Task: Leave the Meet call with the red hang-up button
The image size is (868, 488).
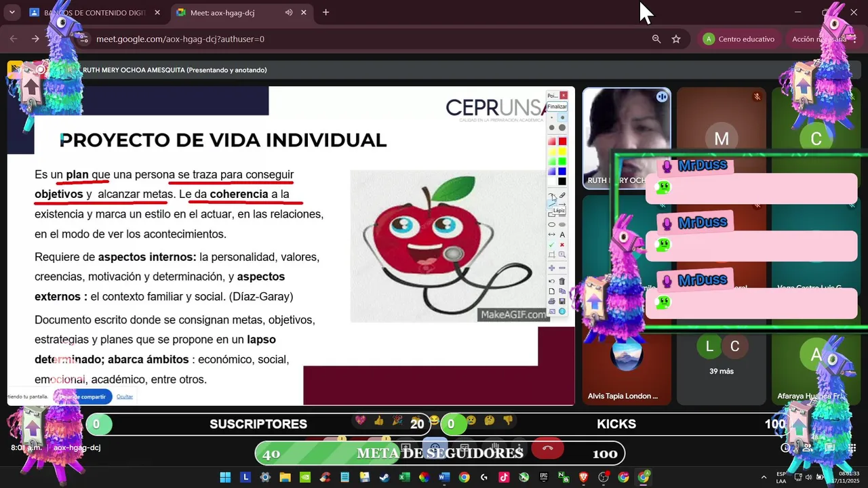Action: coord(548,449)
